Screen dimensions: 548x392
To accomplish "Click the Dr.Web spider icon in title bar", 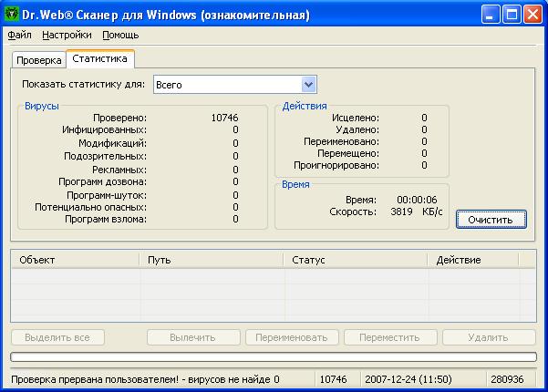I will (11, 14).
